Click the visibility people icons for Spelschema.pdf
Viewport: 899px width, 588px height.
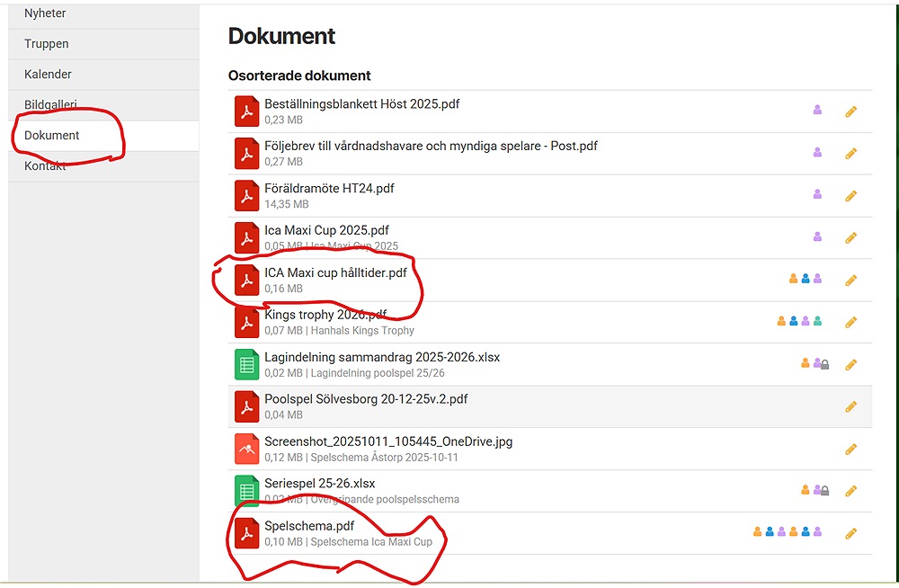[788, 532]
